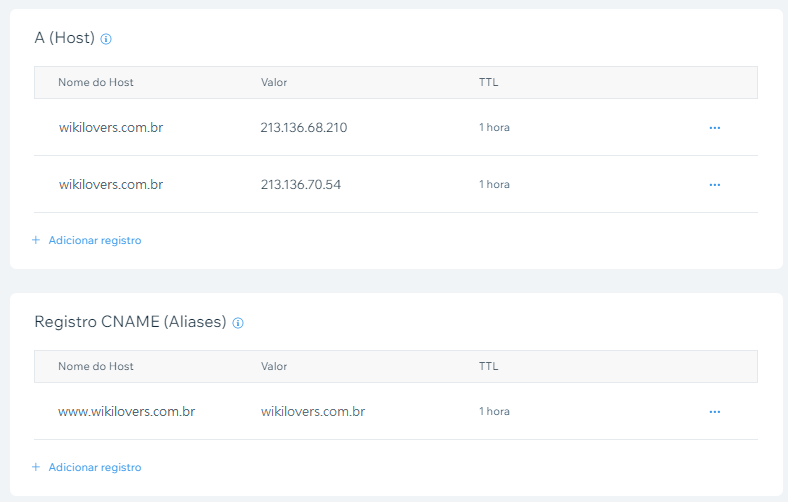Select the 213.136.70.54 IP value
The width and height of the screenshot is (788, 502).
pos(301,185)
